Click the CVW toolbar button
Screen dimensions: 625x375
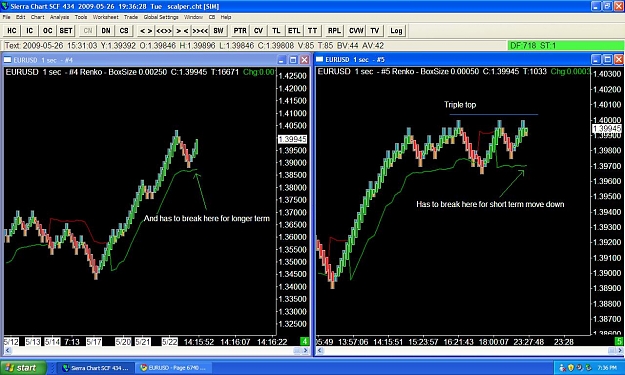click(356, 31)
